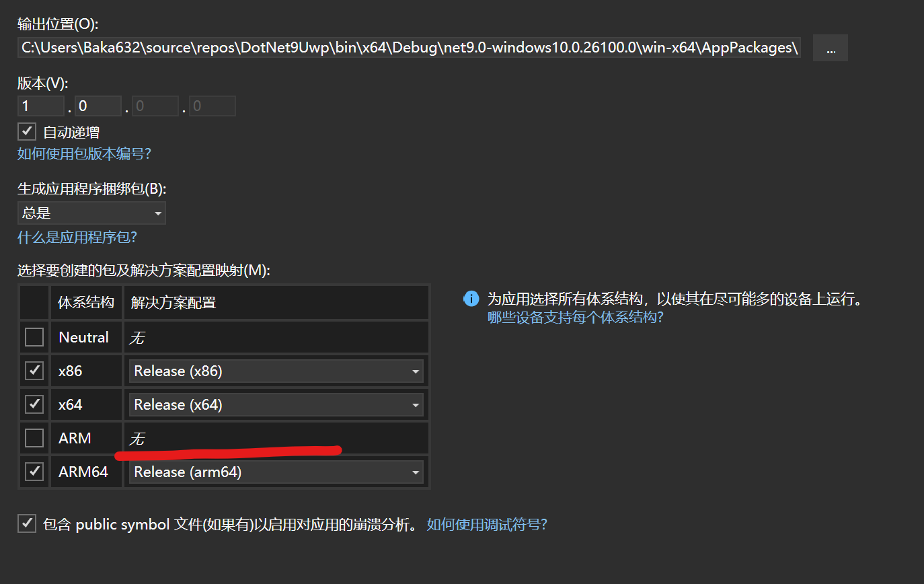The height and width of the screenshot is (584, 924).
Task: Expand the 生成应用程序捆绑包 dropdown showing 总是
Action: (91, 213)
